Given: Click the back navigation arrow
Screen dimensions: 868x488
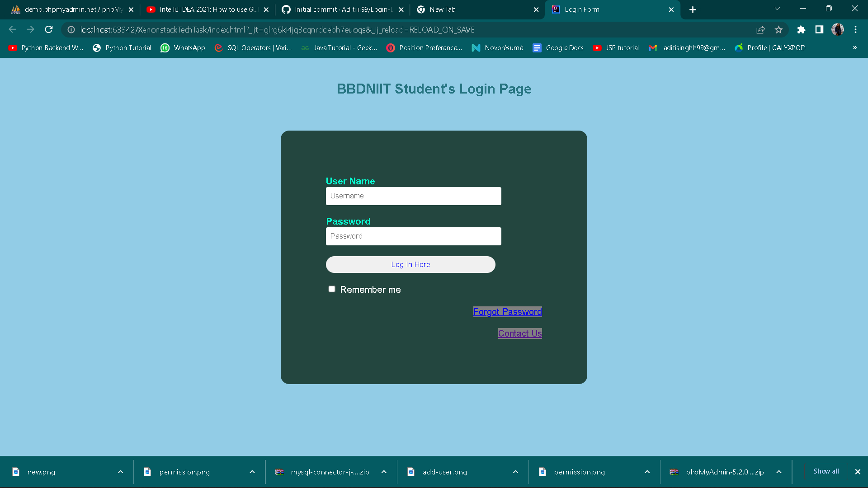Looking at the screenshot, I should click(12, 29).
